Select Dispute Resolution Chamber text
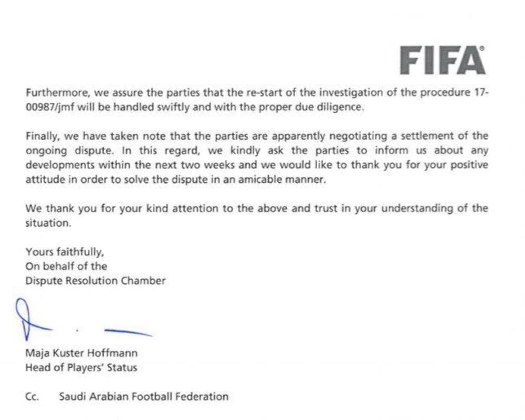This screenshot has width=525, height=420. click(95, 281)
